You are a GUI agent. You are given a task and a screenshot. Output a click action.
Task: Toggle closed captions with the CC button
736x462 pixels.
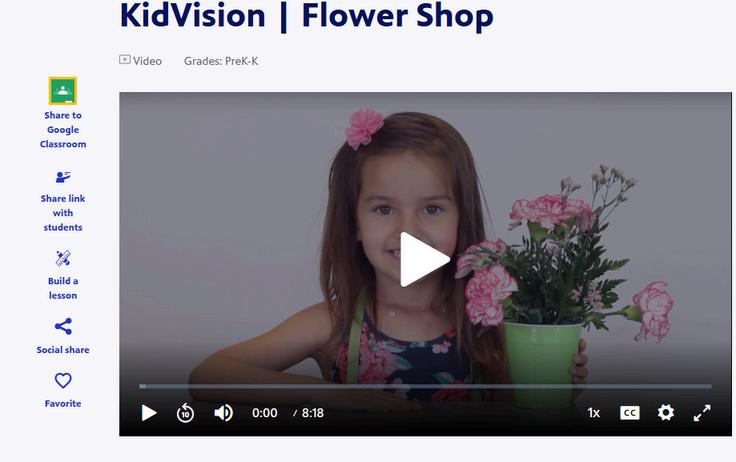(629, 413)
